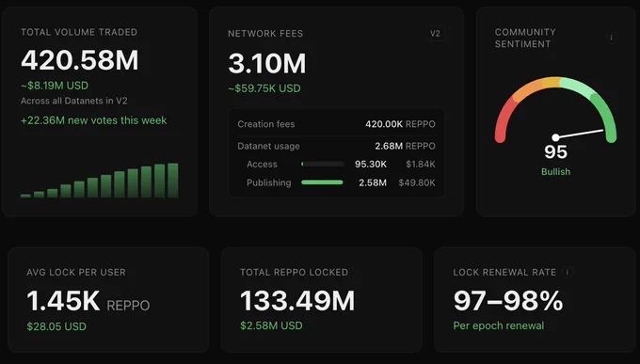Image resolution: width=640 pixels, height=364 pixels.
Task: Click the 2.58M publishing value
Action: [x=373, y=182]
